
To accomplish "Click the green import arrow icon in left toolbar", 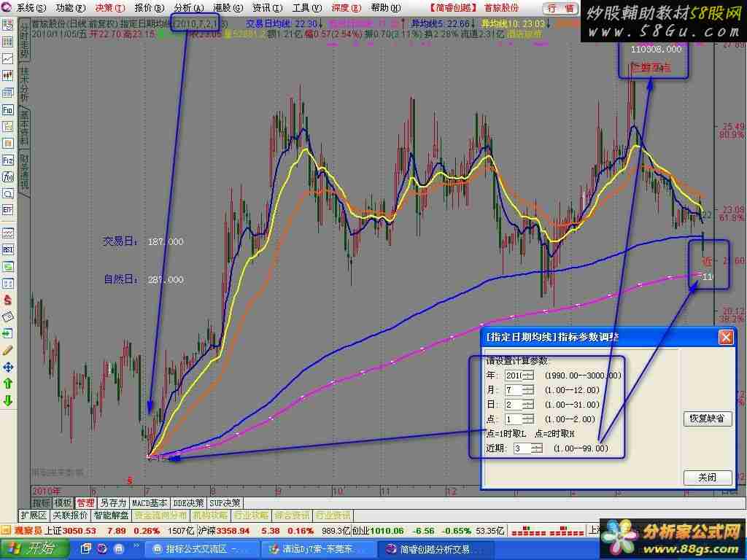I will (7, 333).
